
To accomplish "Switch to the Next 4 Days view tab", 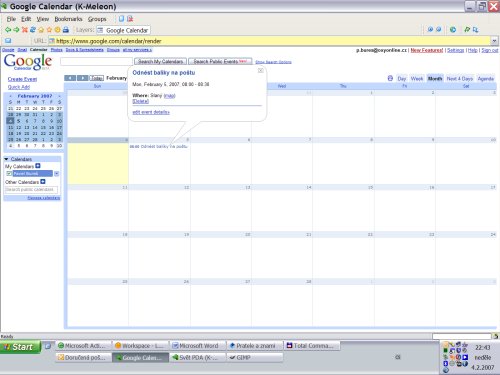I will pyautogui.click(x=460, y=79).
